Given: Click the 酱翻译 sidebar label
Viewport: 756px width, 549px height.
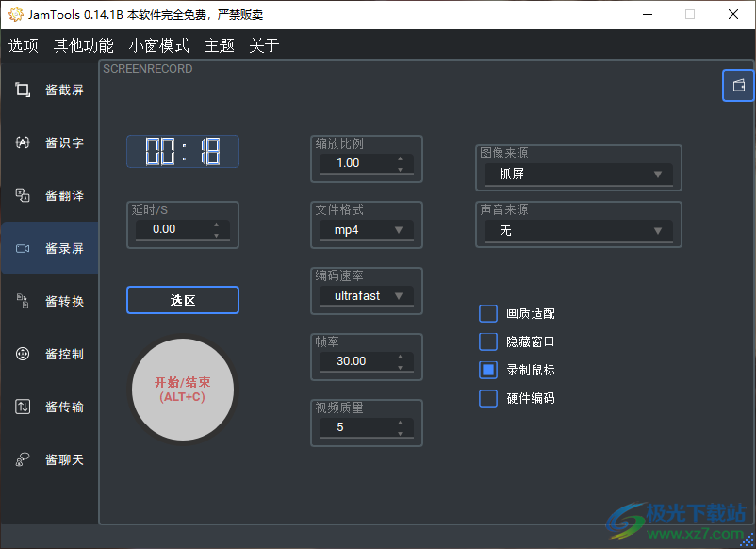Looking at the screenshot, I should (x=64, y=195).
